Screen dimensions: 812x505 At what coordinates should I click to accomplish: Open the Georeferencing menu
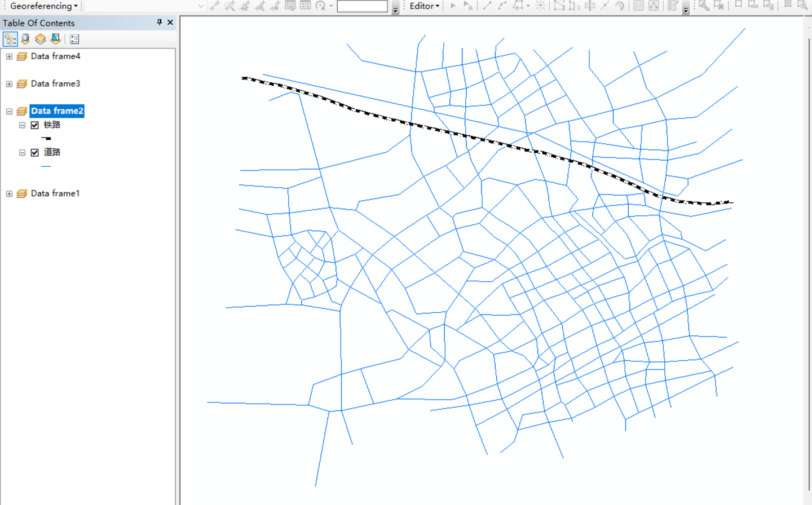43,6
